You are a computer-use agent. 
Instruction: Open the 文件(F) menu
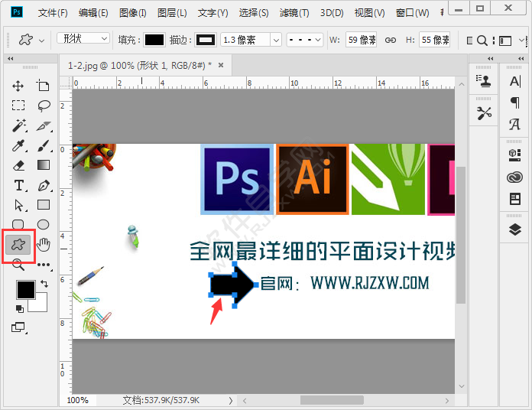(x=53, y=12)
